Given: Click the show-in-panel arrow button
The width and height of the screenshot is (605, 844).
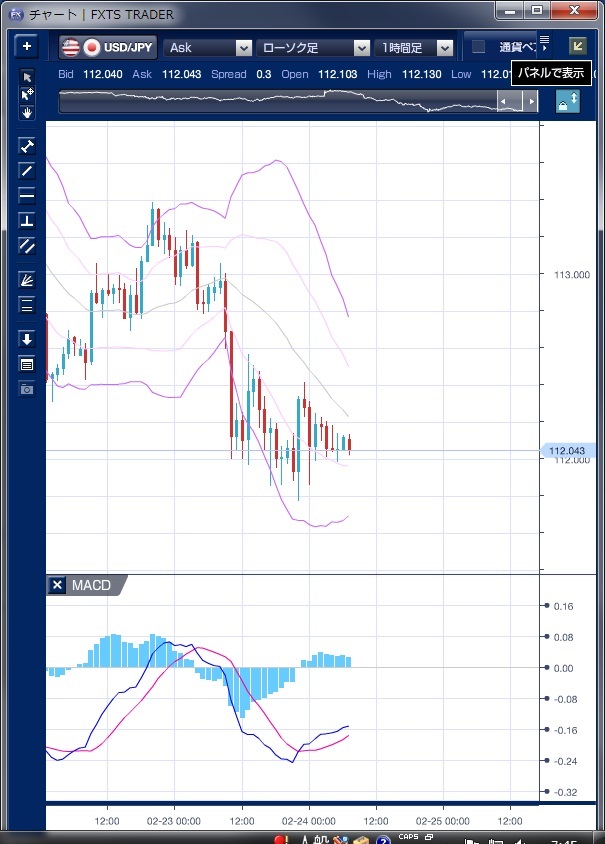Looking at the screenshot, I should pyautogui.click(x=577, y=46).
